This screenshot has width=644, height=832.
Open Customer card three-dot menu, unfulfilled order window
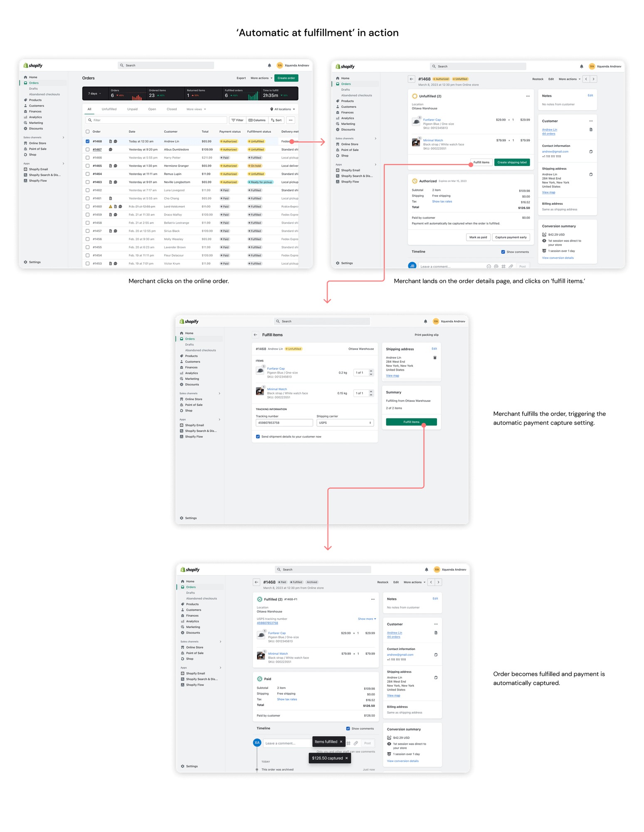(x=591, y=121)
